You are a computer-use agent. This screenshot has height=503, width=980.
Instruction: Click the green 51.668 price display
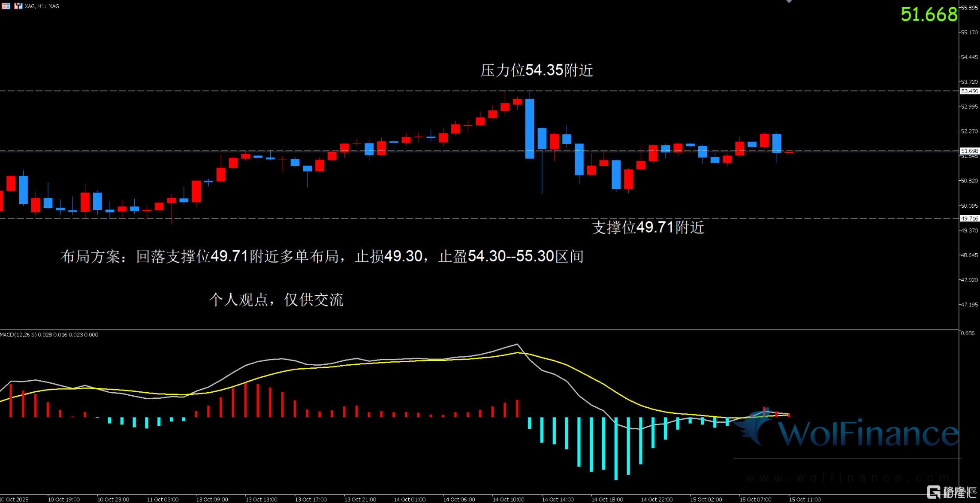point(929,15)
